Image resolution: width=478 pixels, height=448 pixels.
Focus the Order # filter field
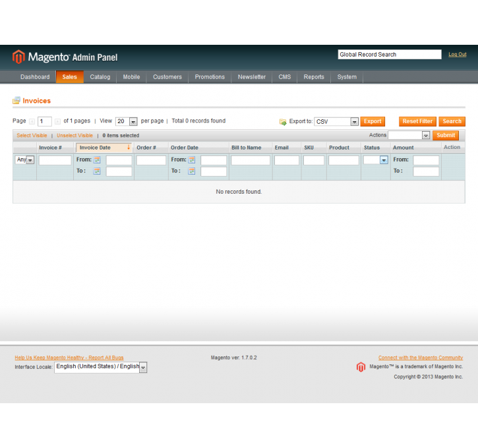click(x=151, y=160)
